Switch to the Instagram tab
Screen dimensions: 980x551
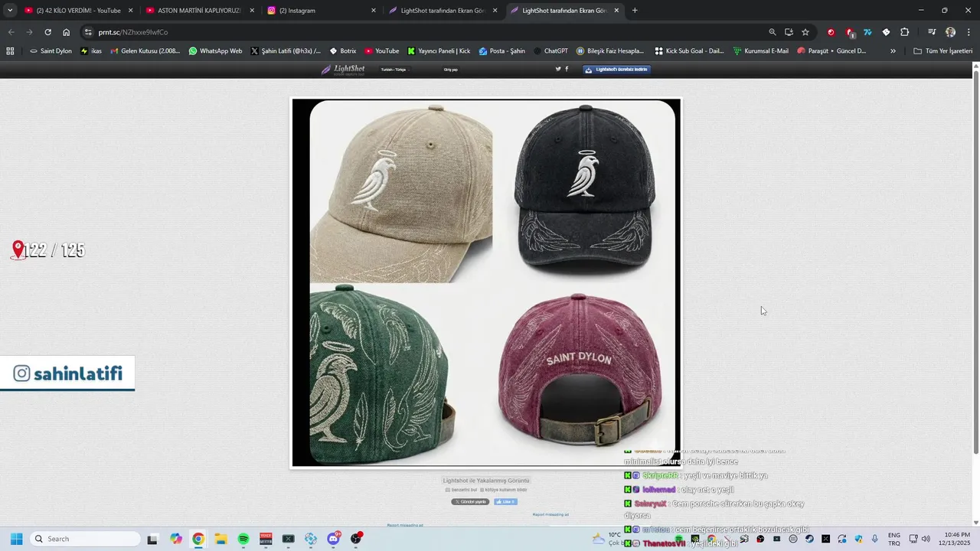(320, 11)
